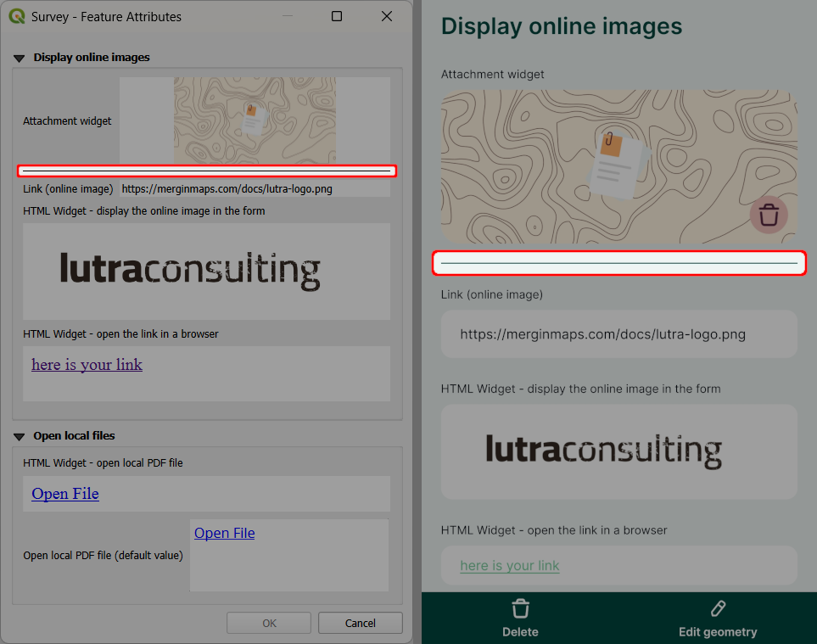The width and height of the screenshot is (817, 644).
Task: Tap the red-highlighted attachment field in the mobile form
Action: (x=618, y=263)
